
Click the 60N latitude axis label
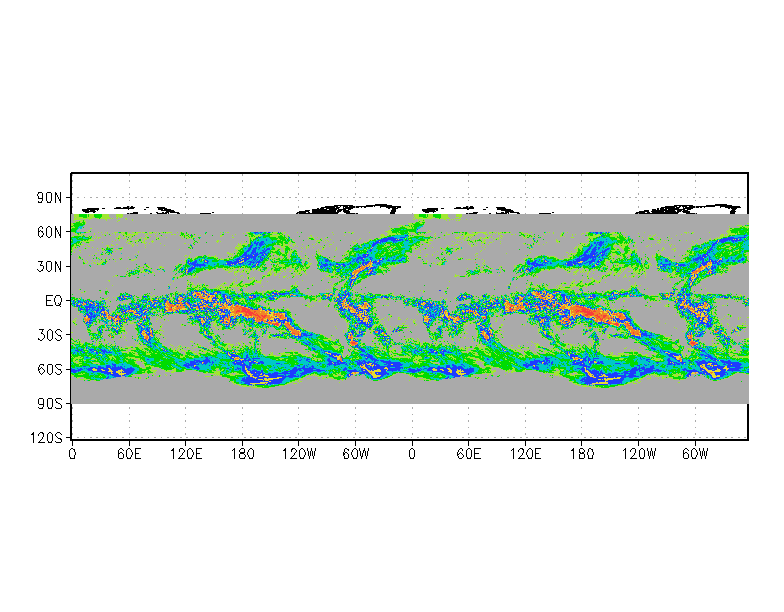[49, 232]
